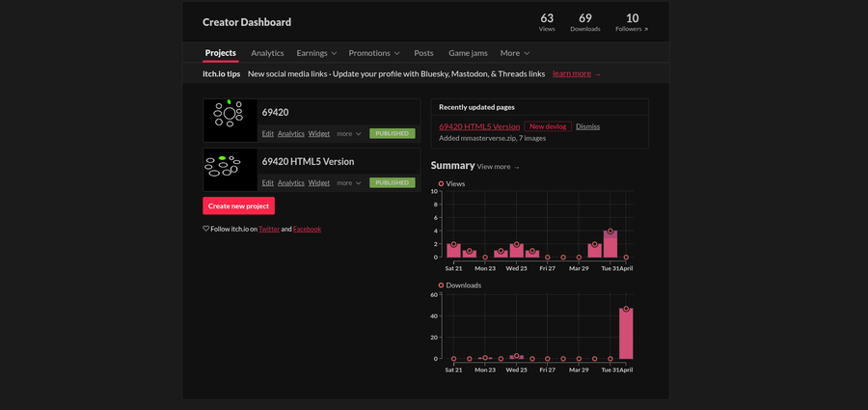Click the Create new project button
The width and height of the screenshot is (868, 410).
238,205
